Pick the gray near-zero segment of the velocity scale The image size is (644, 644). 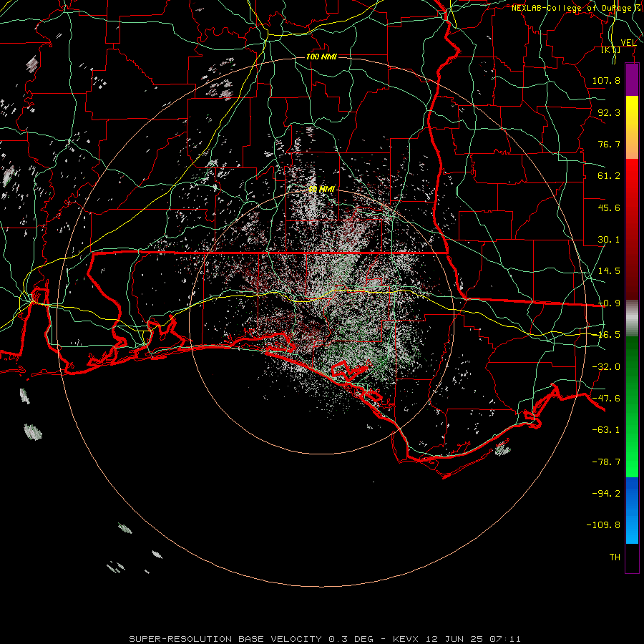tap(632, 318)
